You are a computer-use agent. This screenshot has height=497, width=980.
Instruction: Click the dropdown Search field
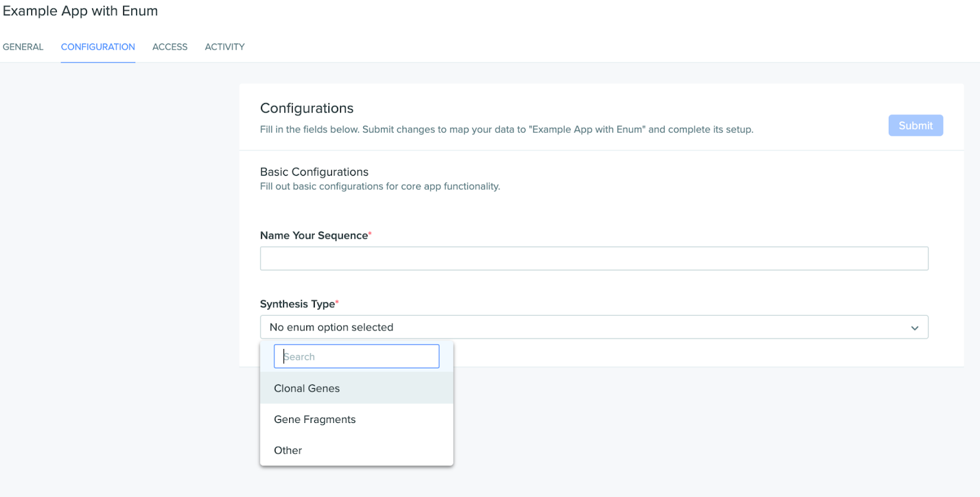pos(356,356)
